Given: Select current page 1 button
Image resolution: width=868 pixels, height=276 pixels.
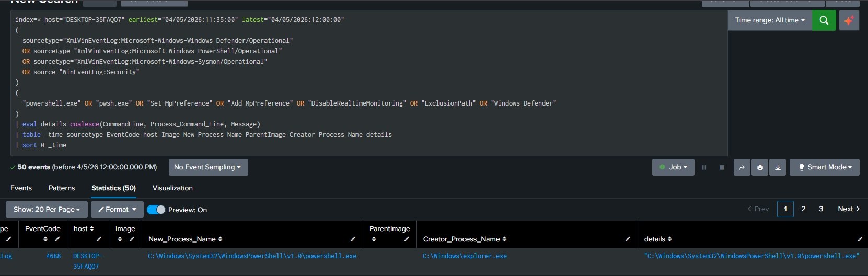Looking at the screenshot, I should [785, 209].
